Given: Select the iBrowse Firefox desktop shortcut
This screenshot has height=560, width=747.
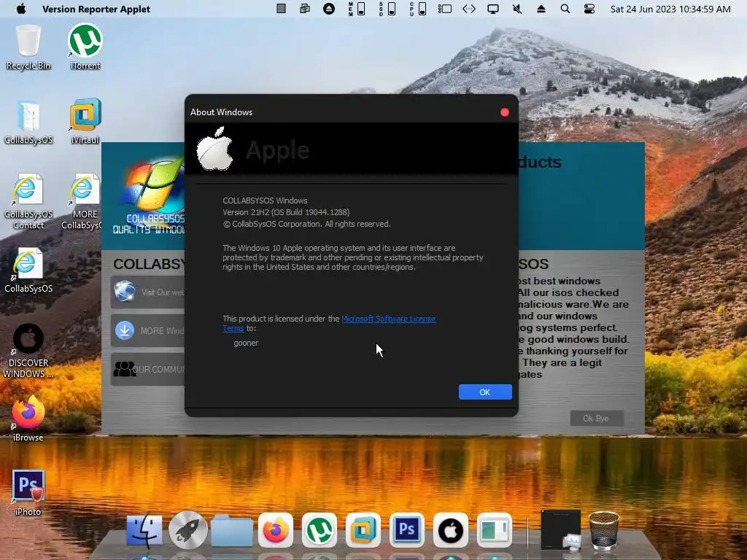Looking at the screenshot, I should coord(28,419).
